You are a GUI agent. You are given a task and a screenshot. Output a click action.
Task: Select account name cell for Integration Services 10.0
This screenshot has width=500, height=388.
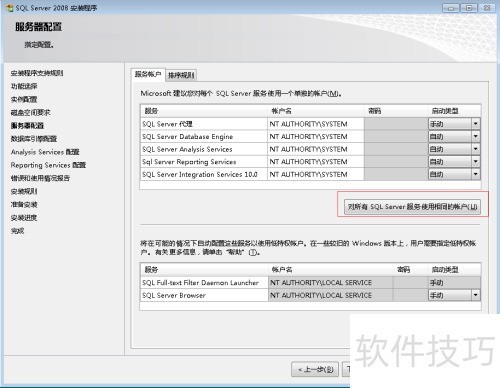click(315, 174)
